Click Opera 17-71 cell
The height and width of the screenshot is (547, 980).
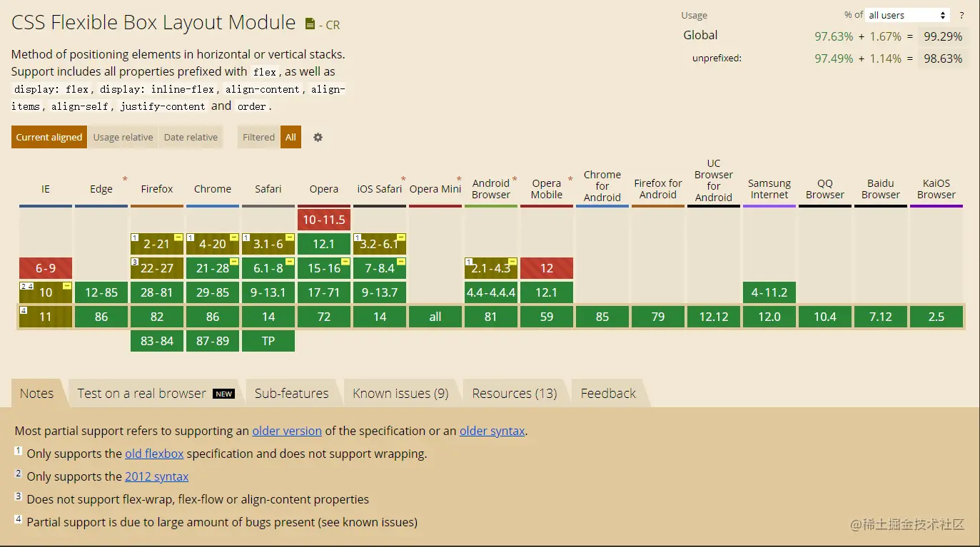coord(324,292)
